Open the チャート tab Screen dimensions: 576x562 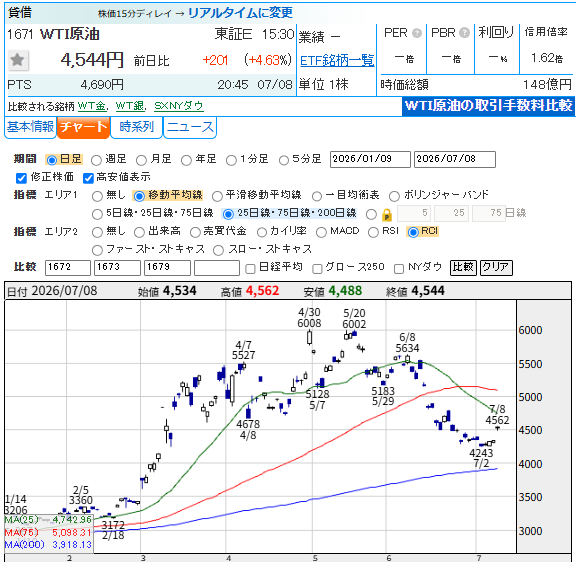pyautogui.click(x=83, y=127)
